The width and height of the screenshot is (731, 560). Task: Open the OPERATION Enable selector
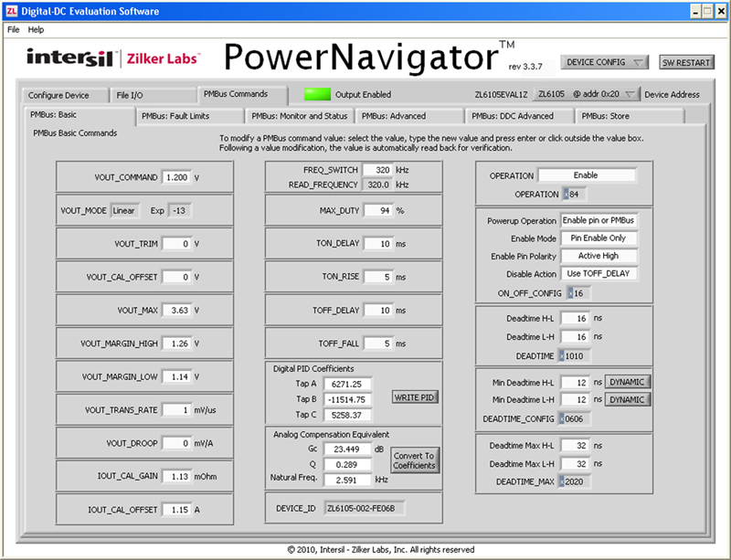pyautogui.click(x=586, y=175)
